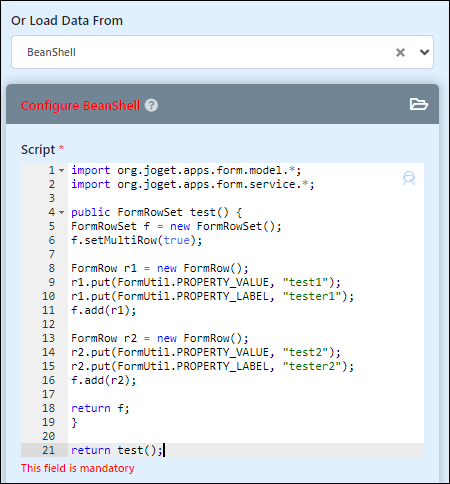Click the folder icon in Configure BeanShell header
The image size is (450, 484).
point(419,104)
